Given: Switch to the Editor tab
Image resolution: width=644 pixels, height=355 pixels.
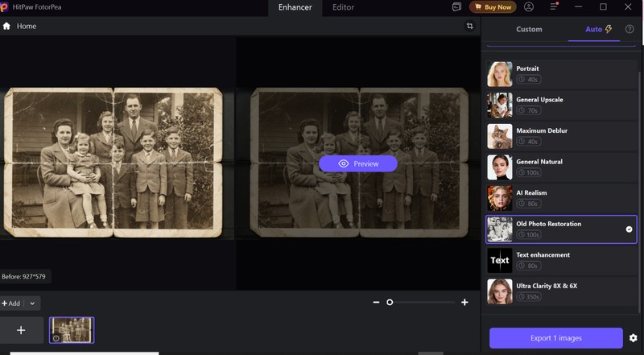Looking at the screenshot, I should (x=343, y=7).
